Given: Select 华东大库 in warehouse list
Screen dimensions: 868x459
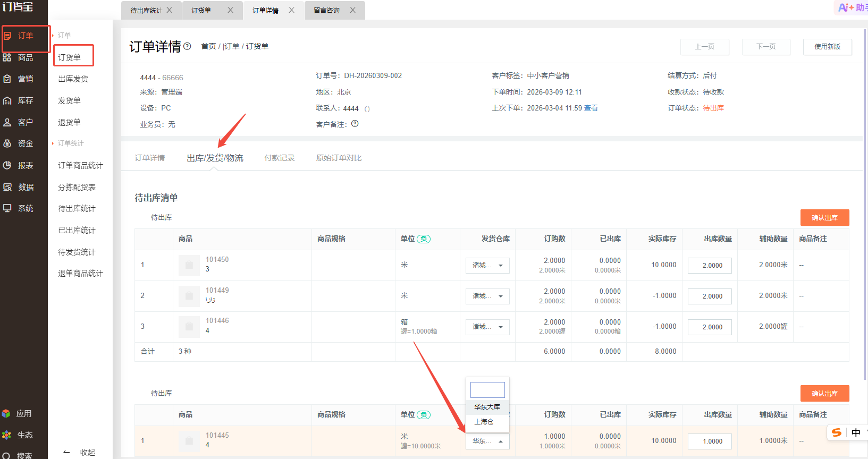Looking at the screenshot, I should 487,407.
